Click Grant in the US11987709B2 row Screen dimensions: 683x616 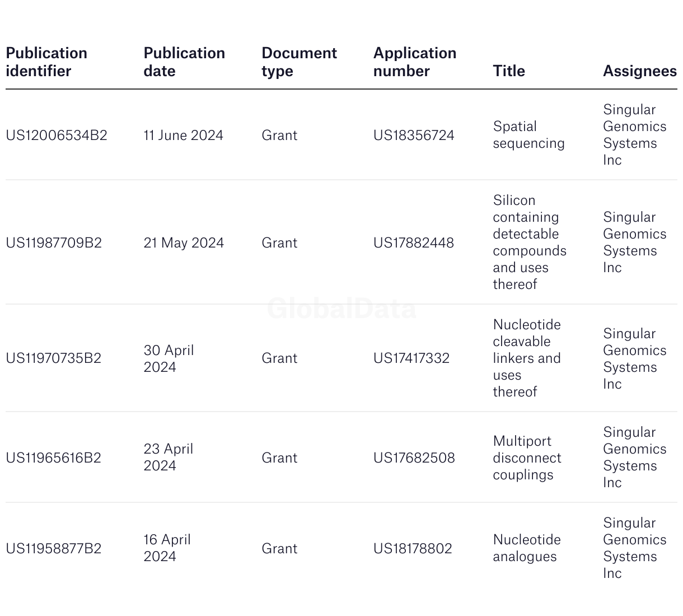click(x=279, y=243)
